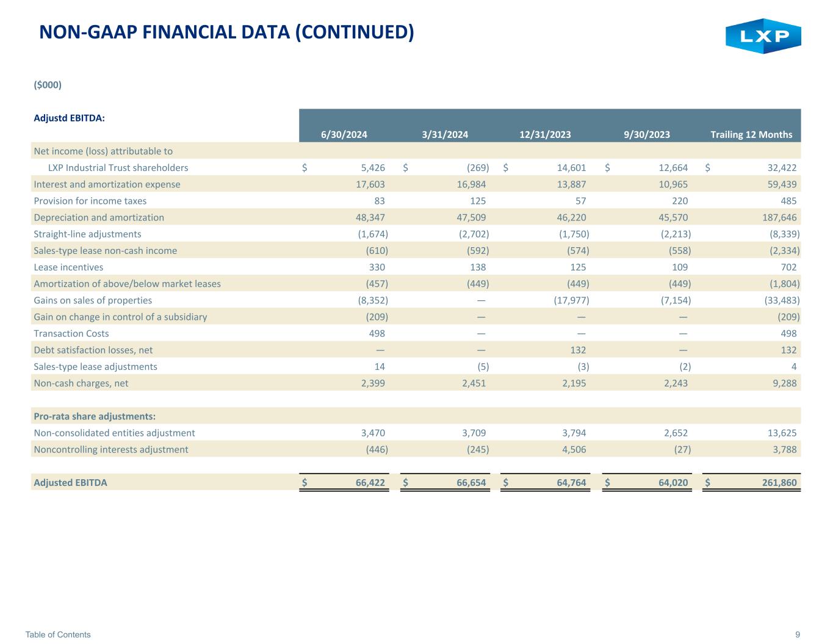Image resolution: width=833 pixels, height=644 pixels.
Task: Select the 3/31/2024 column header
Action: [x=445, y=135]
